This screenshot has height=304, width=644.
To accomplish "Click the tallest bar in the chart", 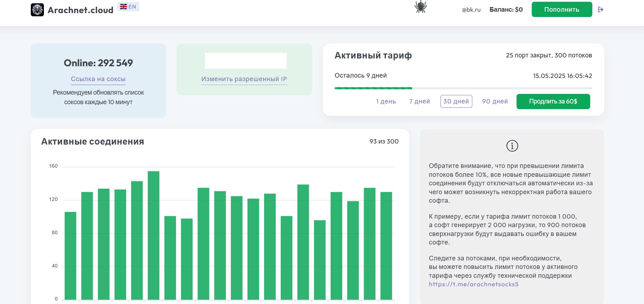I will pos(154,236).
